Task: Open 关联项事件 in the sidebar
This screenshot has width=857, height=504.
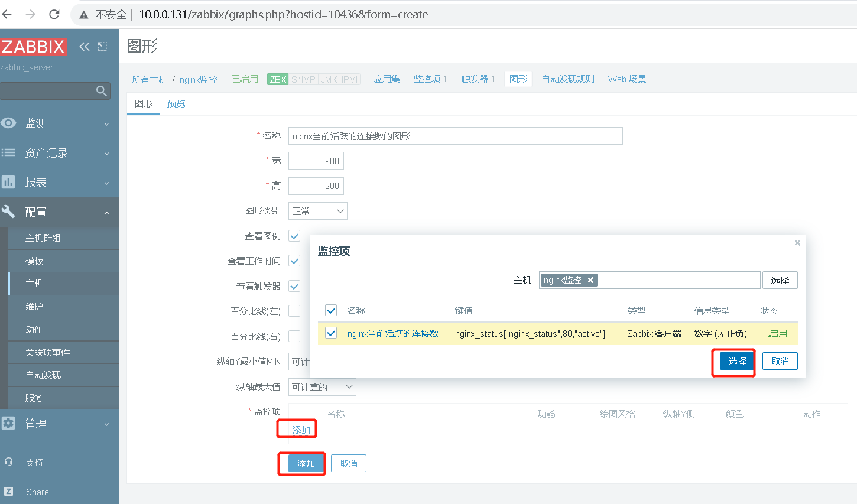Action: [x=64, y=352]
